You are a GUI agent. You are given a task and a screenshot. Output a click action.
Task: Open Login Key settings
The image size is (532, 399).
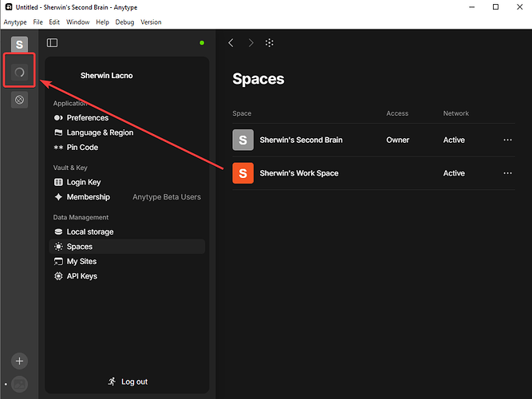pos(127,183)
